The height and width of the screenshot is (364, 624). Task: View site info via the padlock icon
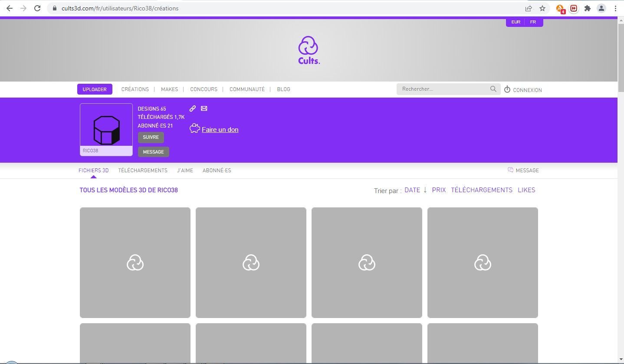click(x=54, y=8)
